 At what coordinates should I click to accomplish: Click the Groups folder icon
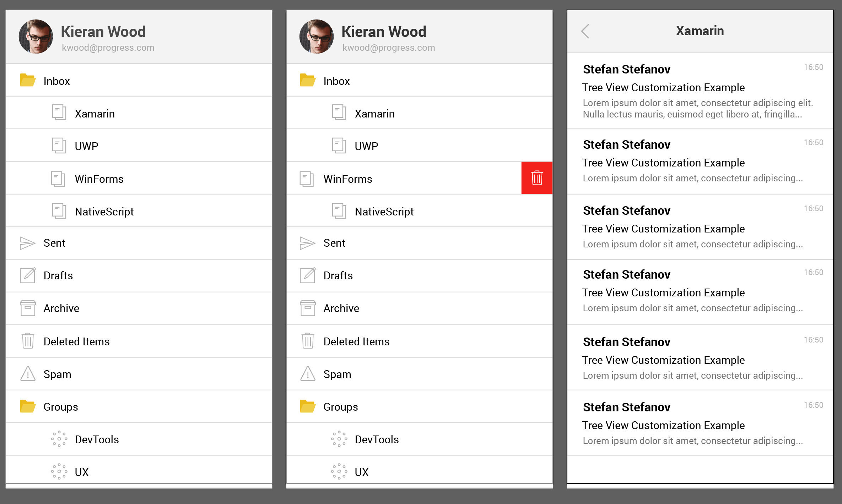point(28,406)
